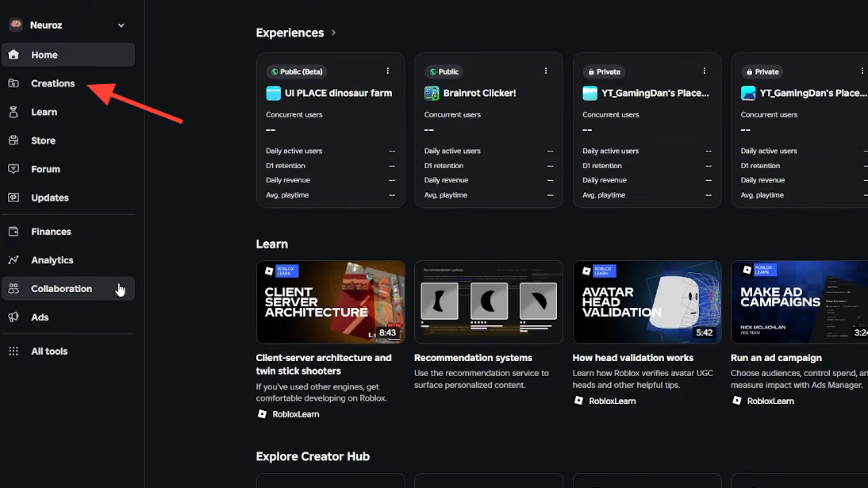The image size is (868, 488).
Task: Click the UI PLACE dinosaur farm thumbnail icon
Action: [x=274, y=93]
